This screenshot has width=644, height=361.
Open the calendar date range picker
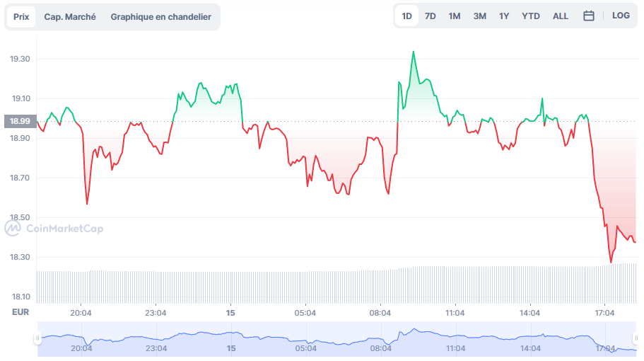(x=589, y=16)
